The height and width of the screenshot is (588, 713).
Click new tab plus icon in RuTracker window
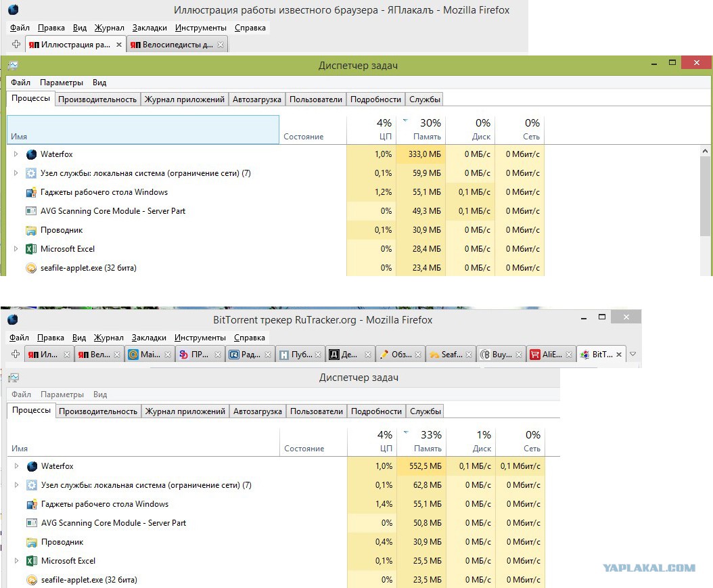[x=16, y=354]
